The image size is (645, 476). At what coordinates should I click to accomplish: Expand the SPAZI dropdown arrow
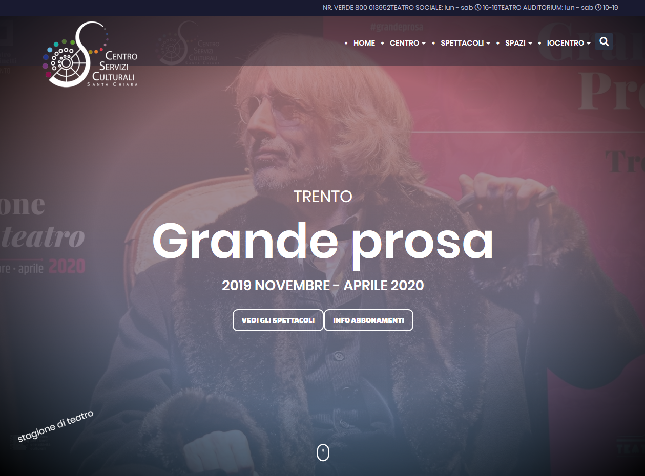[x=530, y=44]
